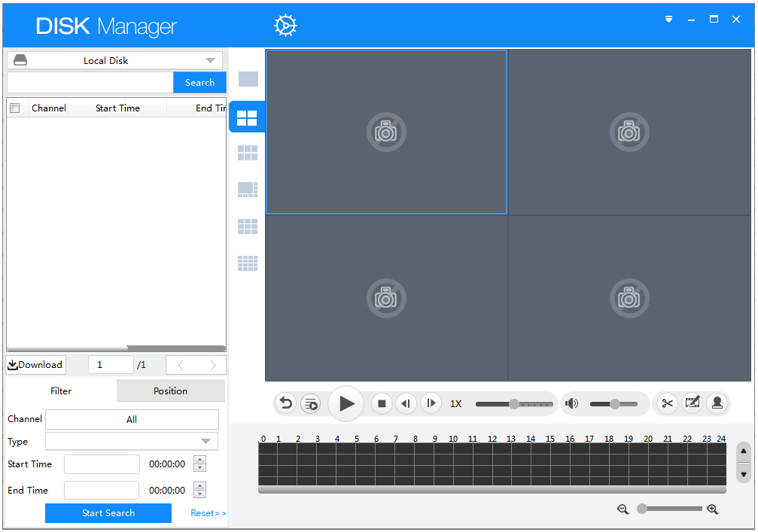
Task: Click the zoom in timeline icon
Action: pyautogui.click(x=713, y=509)
